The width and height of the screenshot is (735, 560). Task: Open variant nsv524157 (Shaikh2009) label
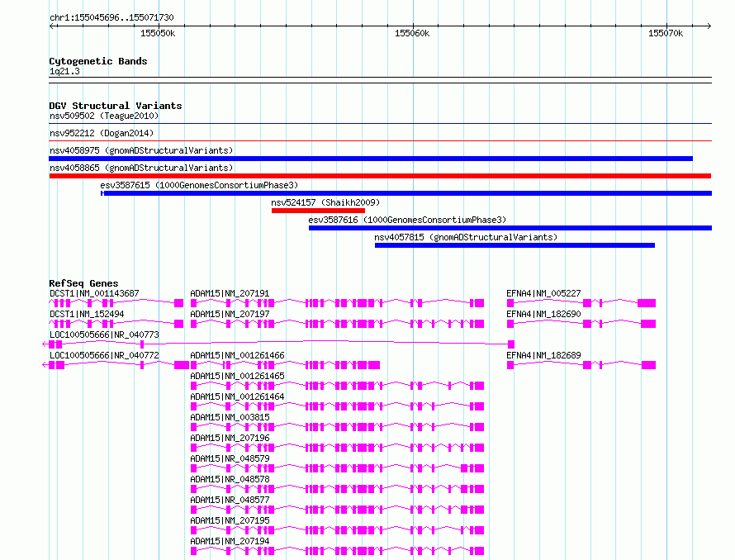tap(325, 202)
